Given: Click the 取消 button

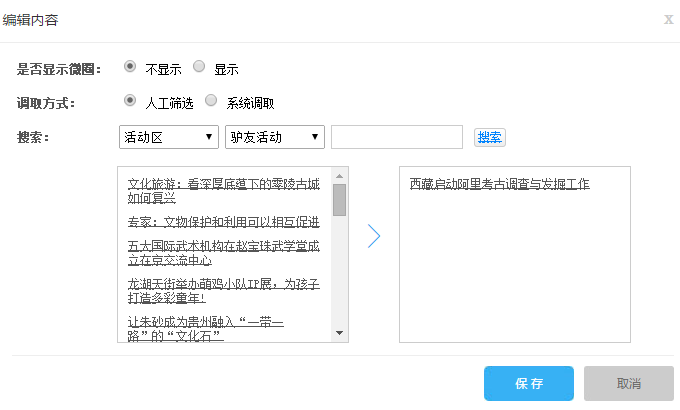Looking at the screenshot, I should click(x=629, y=384).
